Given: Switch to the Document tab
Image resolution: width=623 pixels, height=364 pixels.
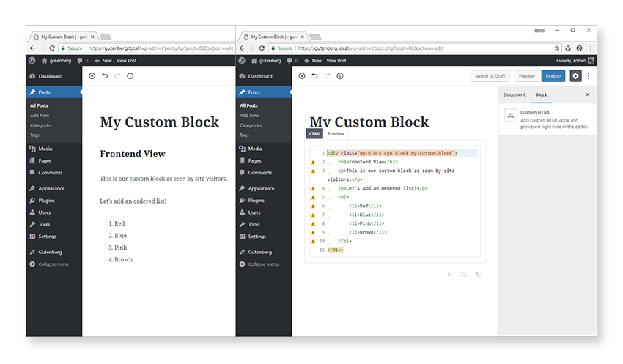Looking at the screenshot, I should [515, 94].
